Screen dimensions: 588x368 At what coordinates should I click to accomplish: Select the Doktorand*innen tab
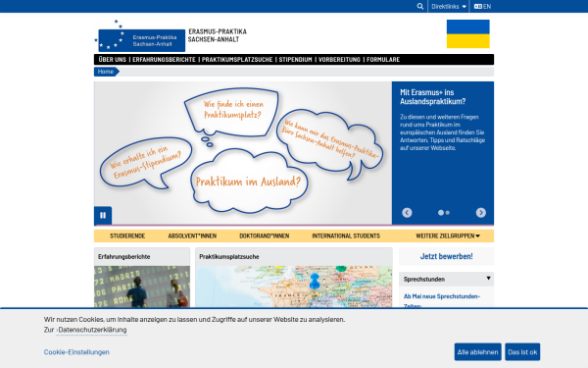(264, 236)
